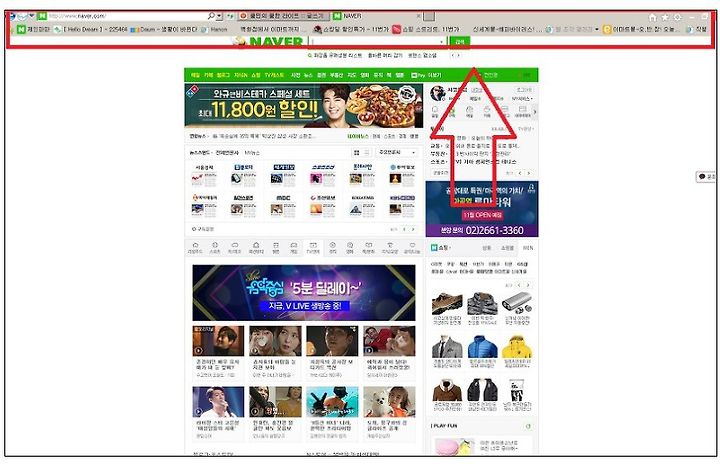
Task: Open the '5분 딜레이' V LIVE banner
Action: click(x=304, y=293)
